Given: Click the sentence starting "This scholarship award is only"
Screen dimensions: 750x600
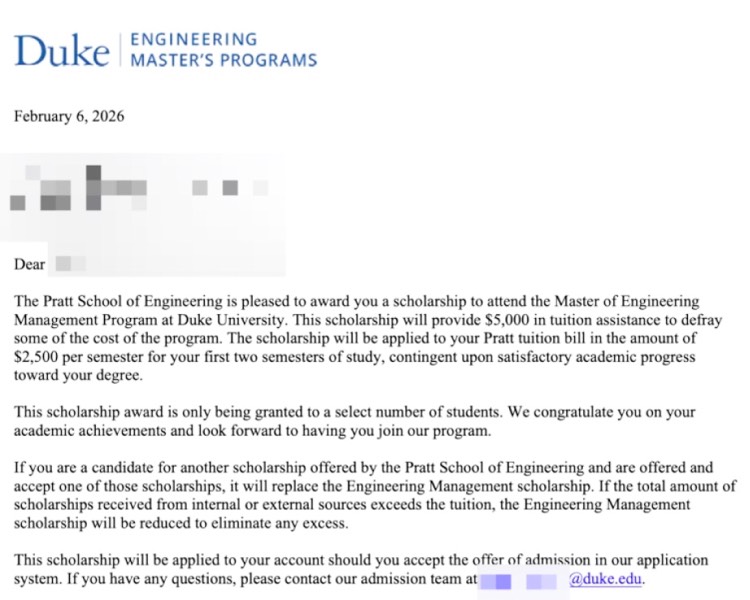Looking at the screenshot, I should pyautogui.click(x=200, y=412).
